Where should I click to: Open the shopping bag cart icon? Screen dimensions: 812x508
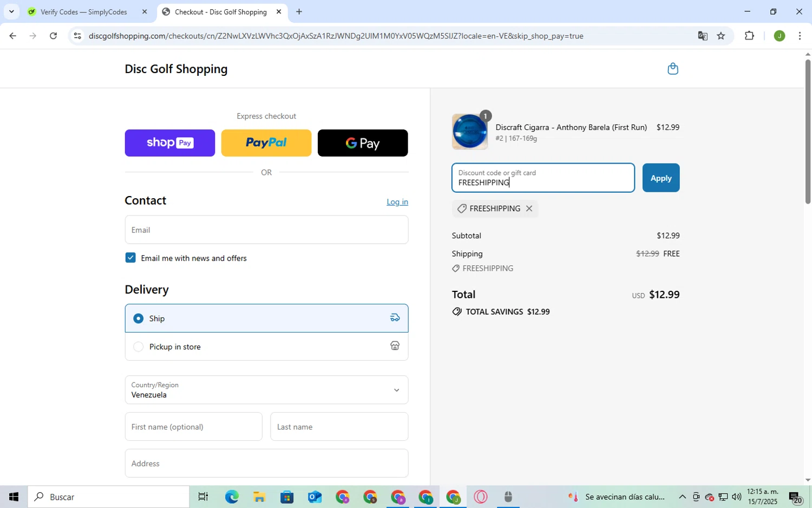(x=673, y=69)
